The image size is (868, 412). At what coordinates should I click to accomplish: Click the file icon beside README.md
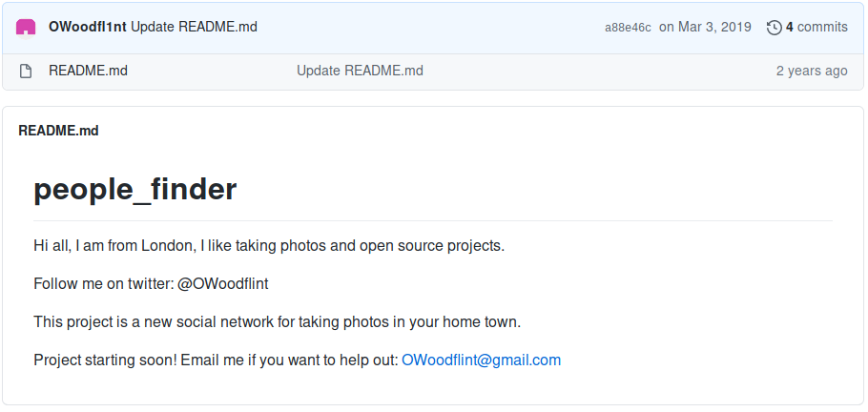(x=26, y=71)
